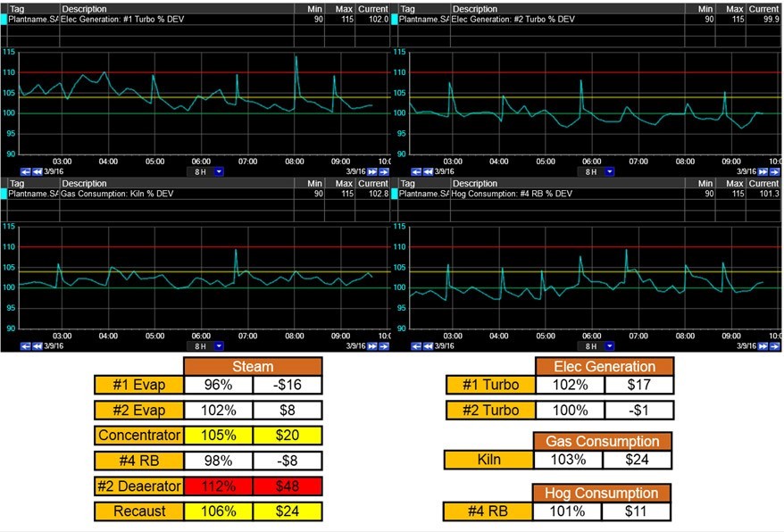Click fast-rewind arrows on #1 Turbo trend
Image resolution: width=784 pixels, height=532 pixels.
(37, 171)
